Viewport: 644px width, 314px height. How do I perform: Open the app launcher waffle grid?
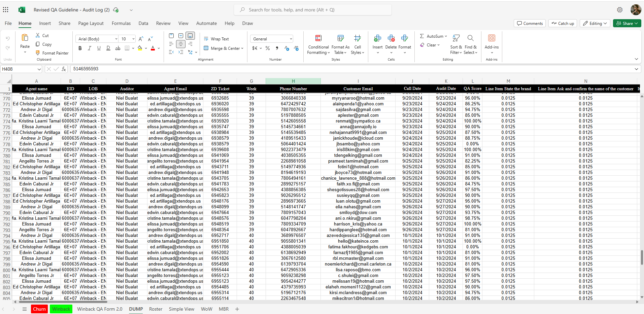[x=6, y=10]
